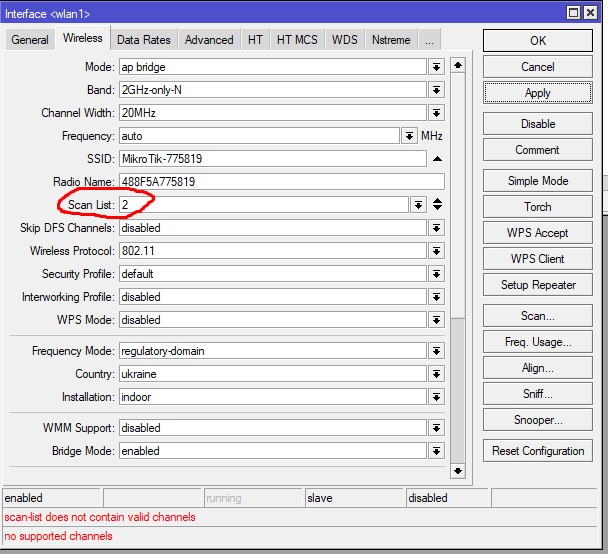
Task: Close the Interface wlan1 window
Action: click(590, 13)
